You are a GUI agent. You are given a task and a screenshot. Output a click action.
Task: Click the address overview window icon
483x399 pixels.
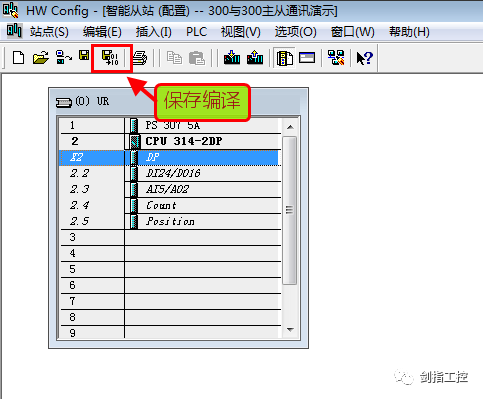click(307, 58)
